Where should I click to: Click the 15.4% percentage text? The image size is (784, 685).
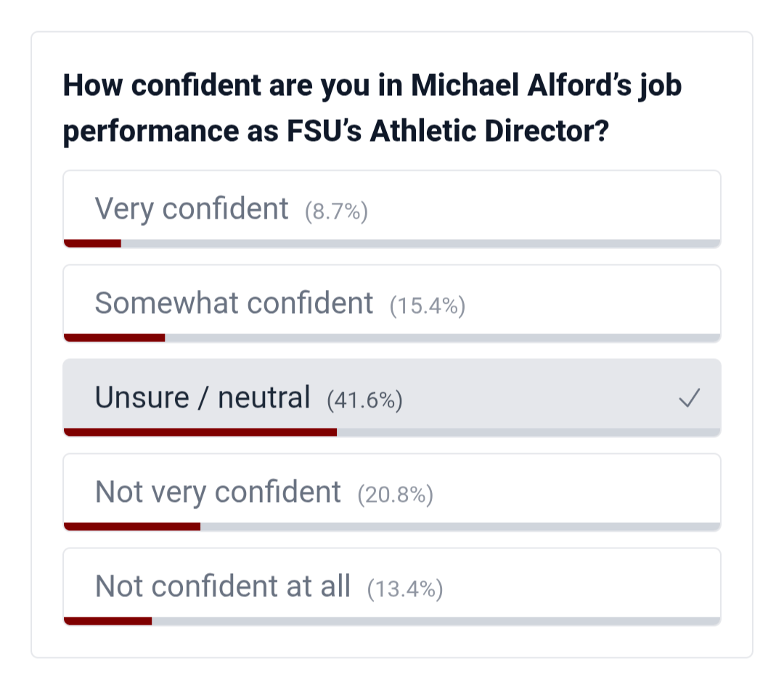click(427, 306)
